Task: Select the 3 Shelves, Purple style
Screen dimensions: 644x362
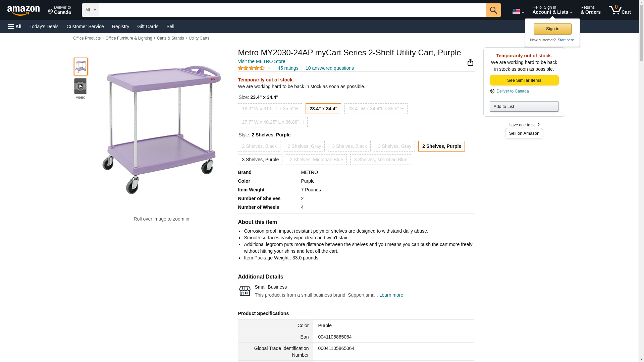Action: (x=260, y=160)
